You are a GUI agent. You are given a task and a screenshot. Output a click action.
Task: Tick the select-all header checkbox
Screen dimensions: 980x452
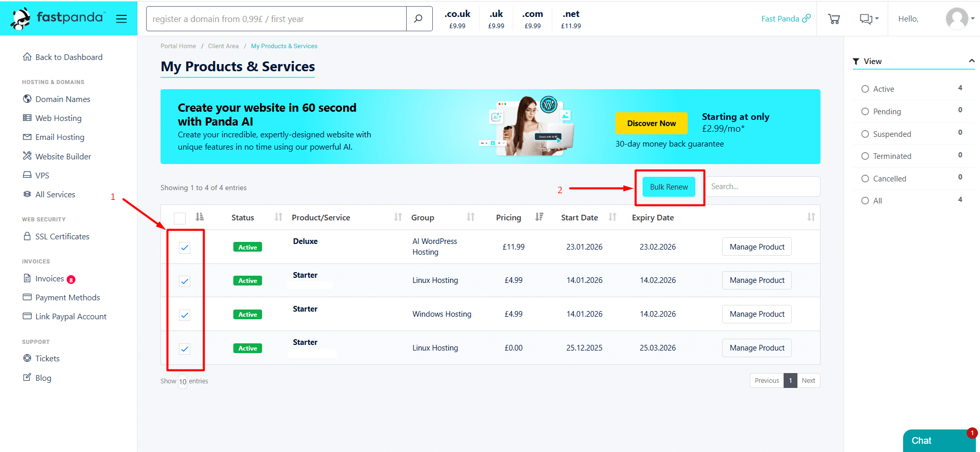click(x=179, y=218)
